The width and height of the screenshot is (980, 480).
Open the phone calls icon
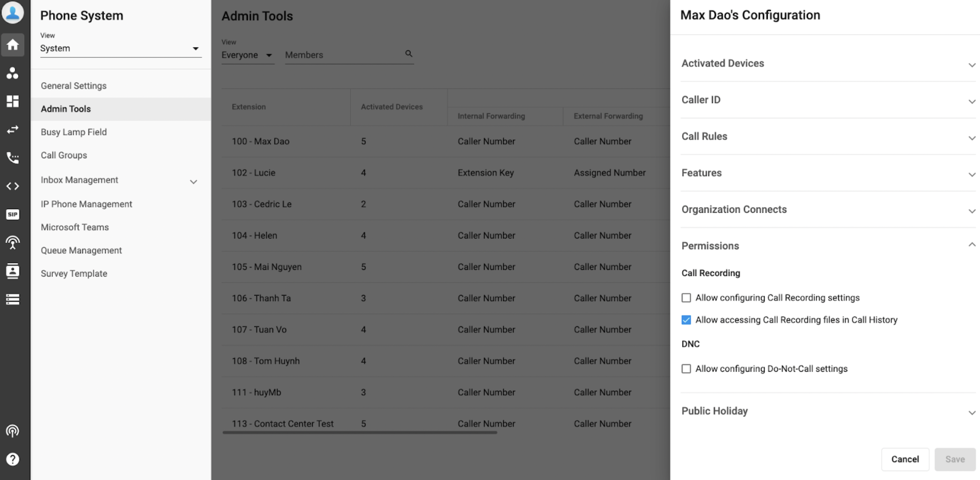13,158
